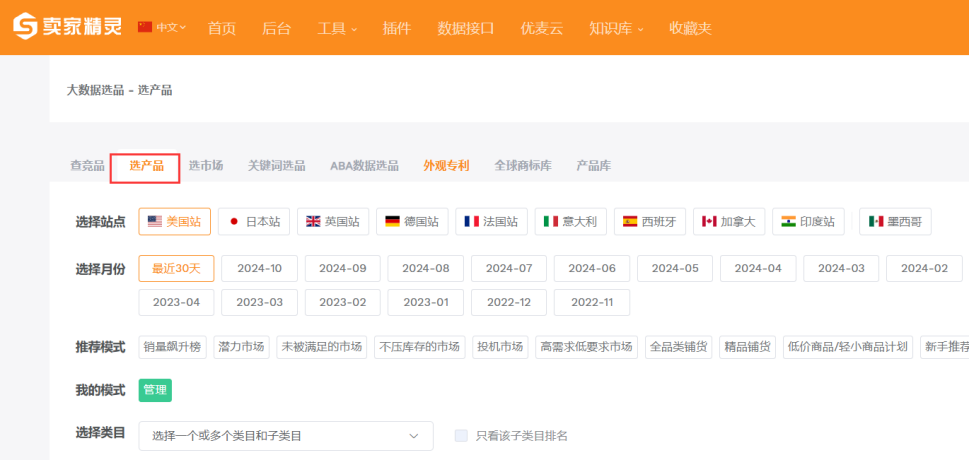969x460 pixels.
Task: Switch to the 关键词选品 tab
Action: click(x=276, y=166)
